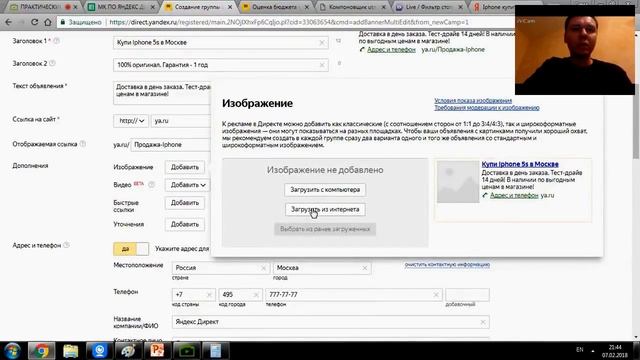The height and width of the screenshot is (360, 640).
Task: Close the Создание группы tab
Action: tap(230, 7)
